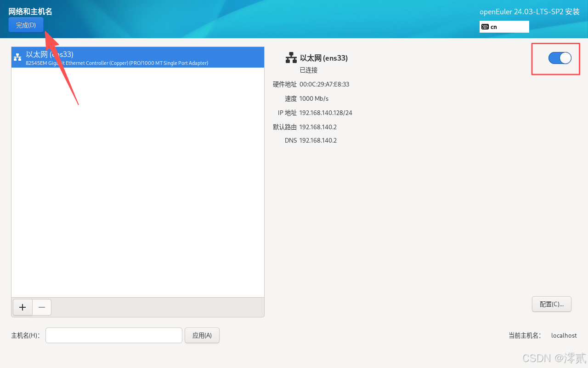Add a network device with plus button

point(23,307)
